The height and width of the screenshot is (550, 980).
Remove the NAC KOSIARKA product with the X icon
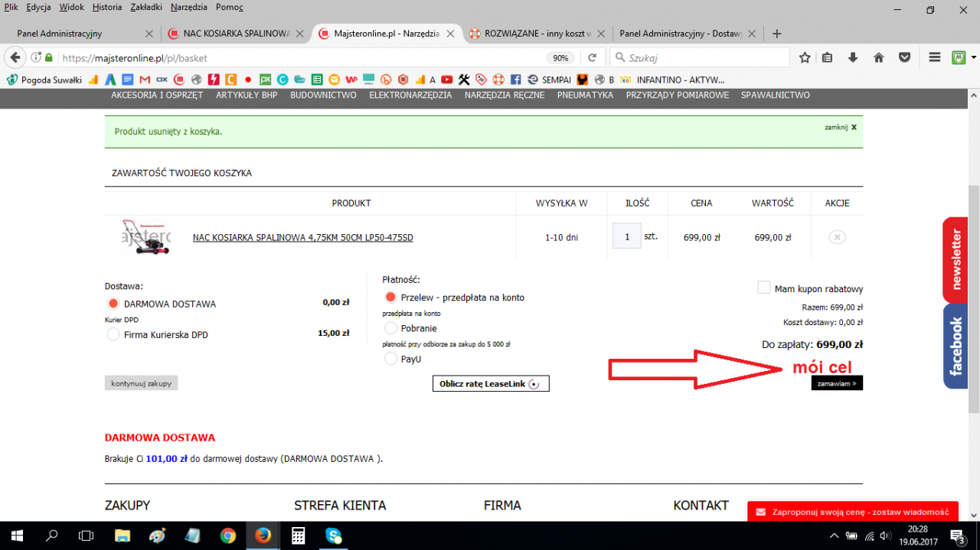point(837,237)
